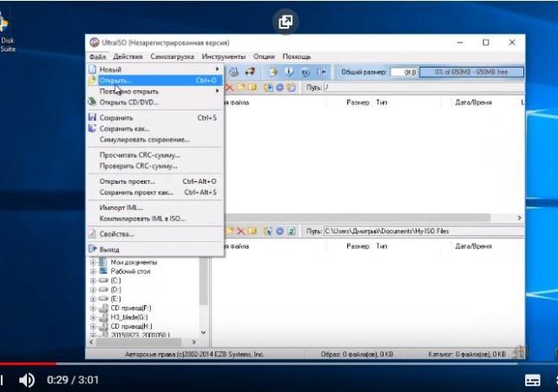Click upper pane's right scroll arrow

(x=520, y=218)
